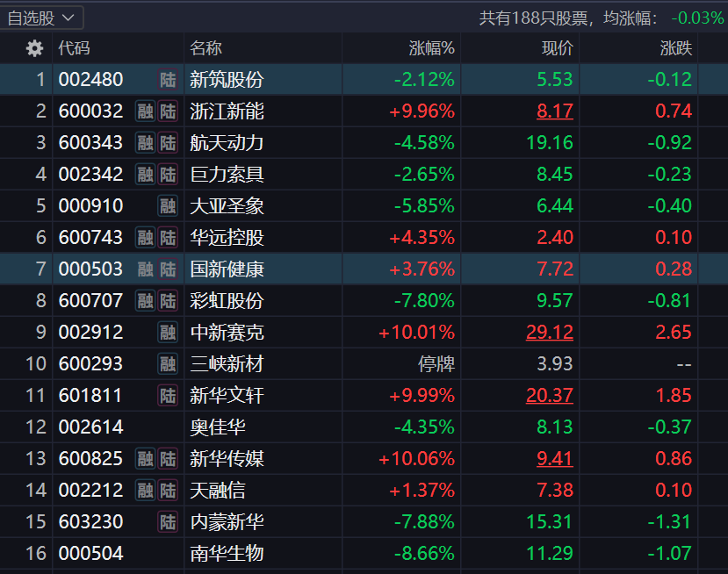Image resolution: width=728 pixels, height=574 pixels.
Task: Click the +10.06% change value
Action: [416, 459]
